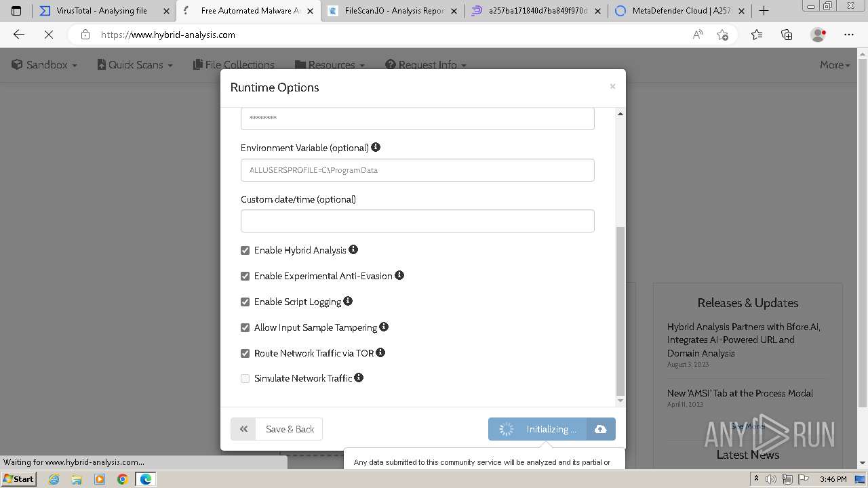Click the address bar URL
The image size is (868, 488).
point(168,35)
